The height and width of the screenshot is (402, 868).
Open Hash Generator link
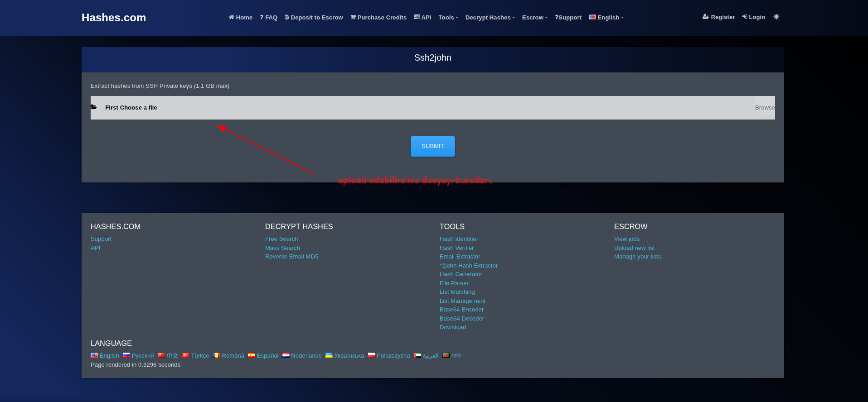pyautogui.click(x=461, y=274)
